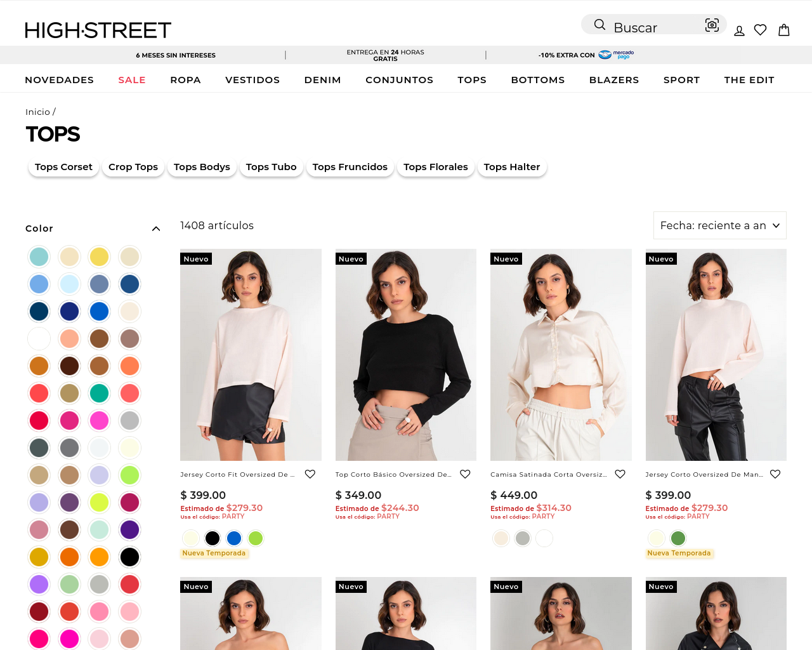Click the ENTREGA EN 24 HORAS GRATIS banner
The height and width of the screenshot is (650, 812).
pos(385,55)
